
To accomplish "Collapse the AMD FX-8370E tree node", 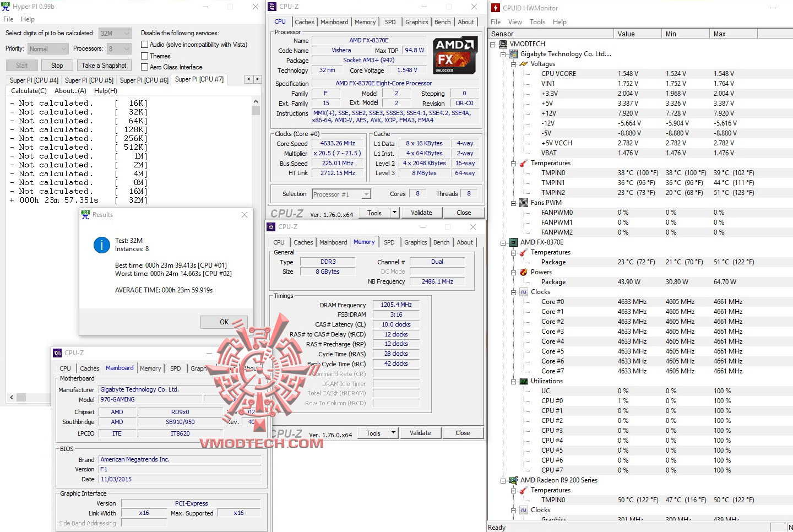I will [503, 242].
